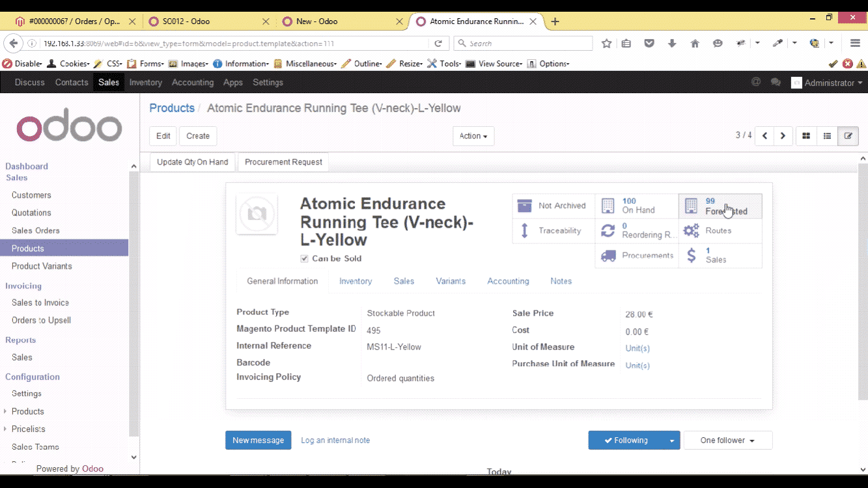Reload the page with refresh icon
This screenshot has height=488, width=868.
(x=438, y=44)
